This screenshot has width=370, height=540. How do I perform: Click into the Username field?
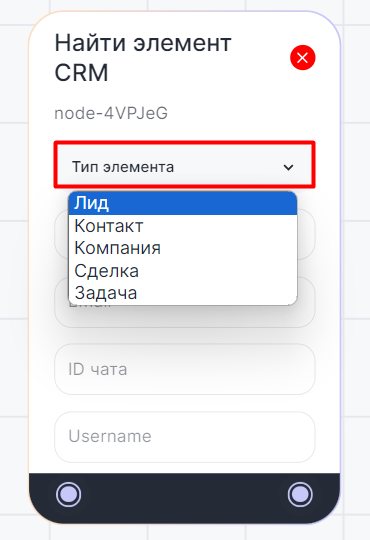click(x=185, y=437)
